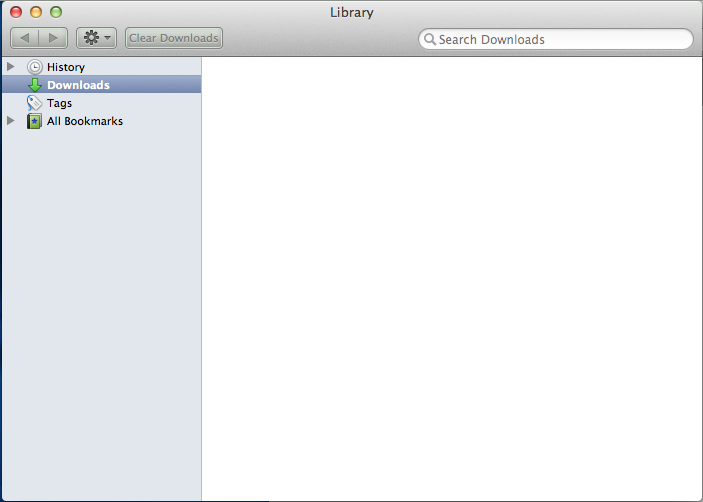Click the All Bookmarks book icon

(x=34, y=121)
